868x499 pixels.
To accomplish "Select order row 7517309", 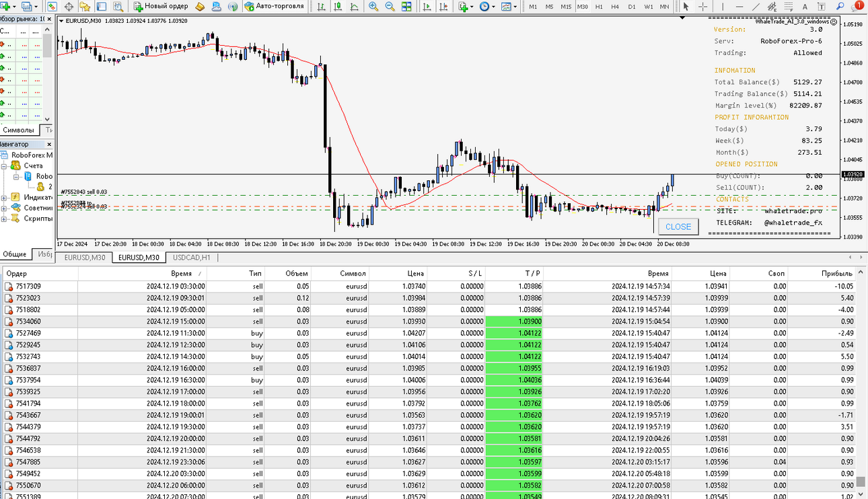I will 429,286.
